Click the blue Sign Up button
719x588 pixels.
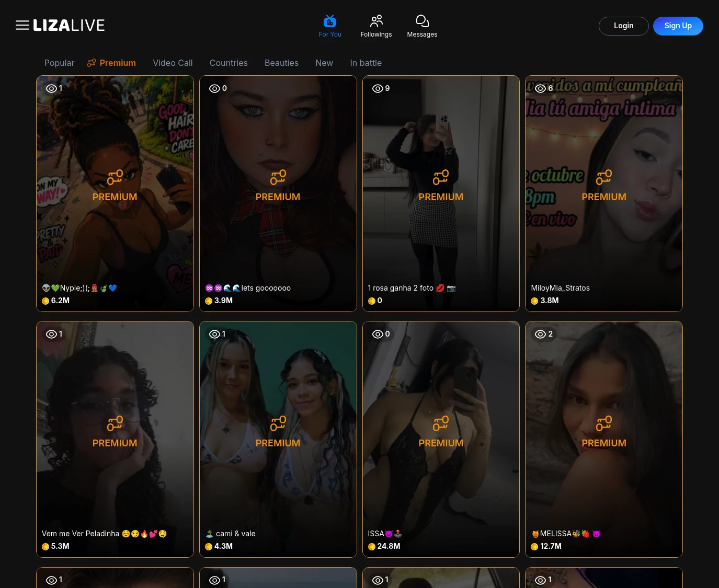coord(678,26)
